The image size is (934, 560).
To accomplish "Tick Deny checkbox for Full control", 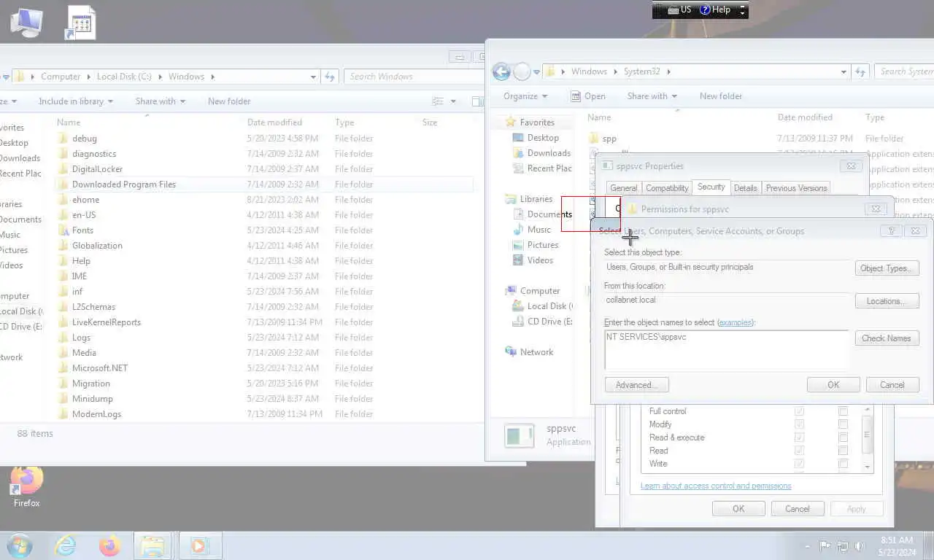I will [843, 411].
